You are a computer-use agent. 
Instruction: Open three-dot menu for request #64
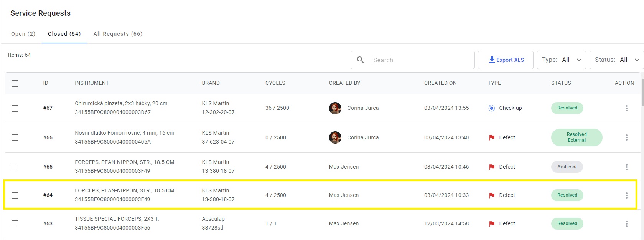click(x=626, y=195)
